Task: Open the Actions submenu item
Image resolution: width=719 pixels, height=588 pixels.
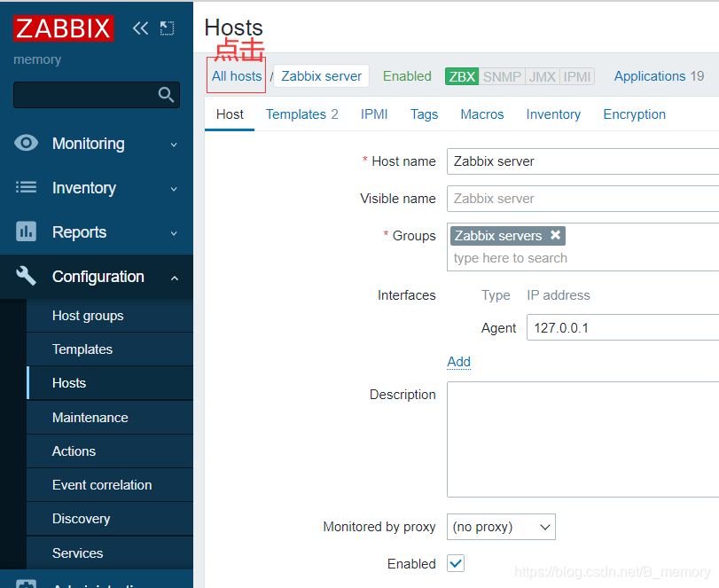Action: click(110, 451)
